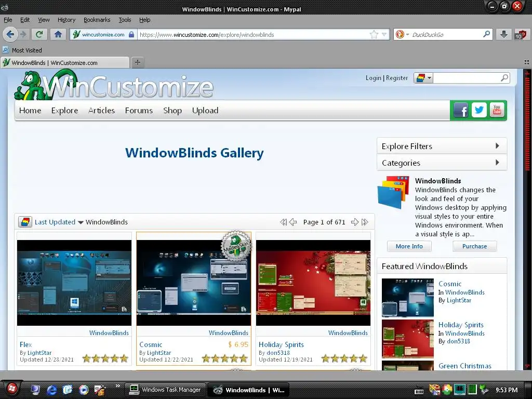Open the Bookmarks menu
Screen dimensions: 532x399
pos(97,20)
